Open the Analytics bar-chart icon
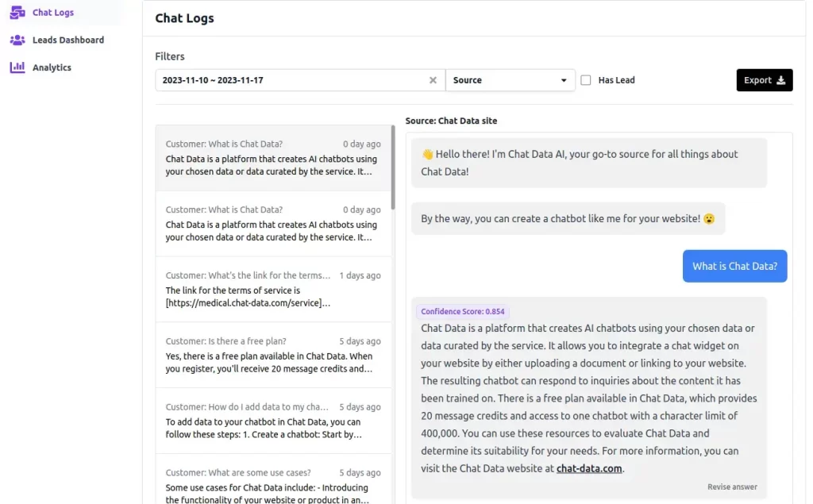 (x=16, y=67)
